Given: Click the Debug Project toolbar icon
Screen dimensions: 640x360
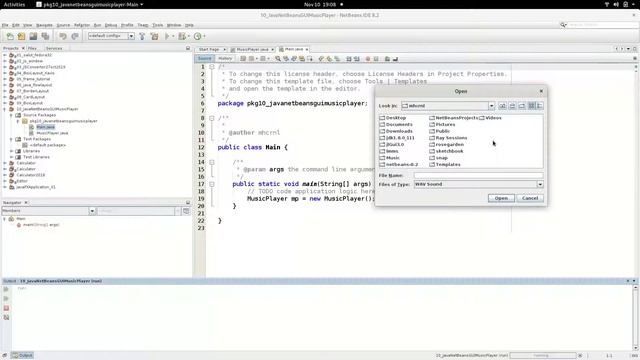Looking at the screenshot, I should (182, 36).
